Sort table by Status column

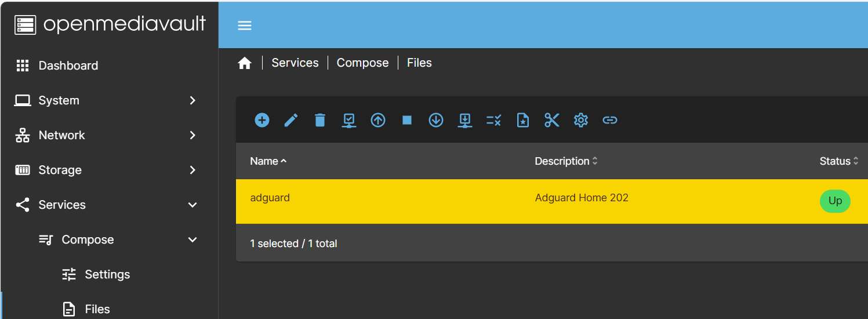coord(839,161)
